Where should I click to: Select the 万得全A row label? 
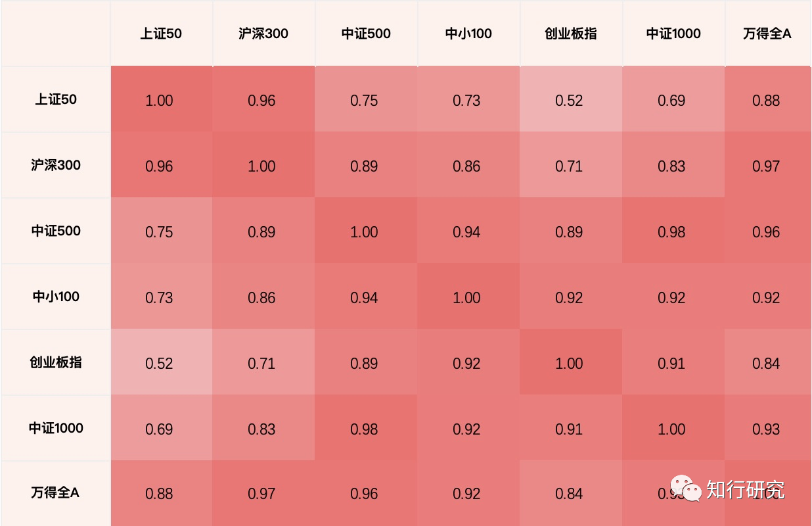(x=56, y=492)
